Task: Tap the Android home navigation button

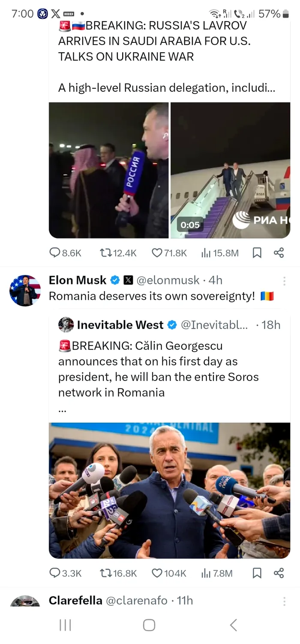Action: click(x=149, y=625)
